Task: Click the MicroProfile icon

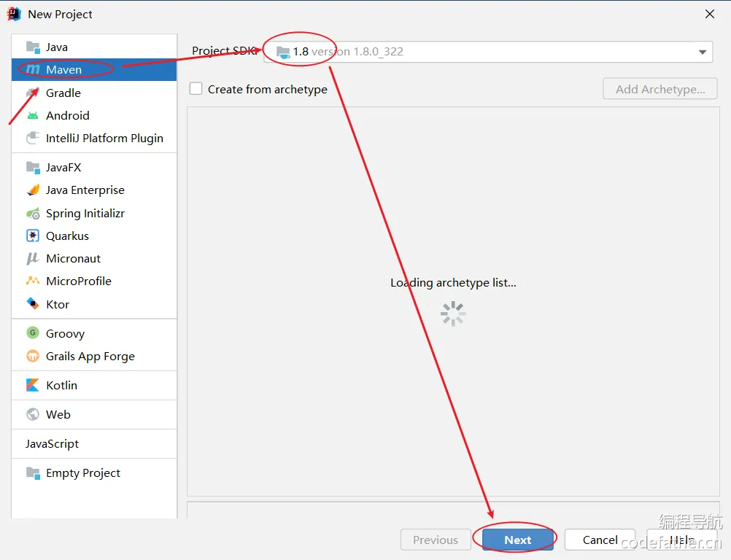Action: click(x=33, y=281)
